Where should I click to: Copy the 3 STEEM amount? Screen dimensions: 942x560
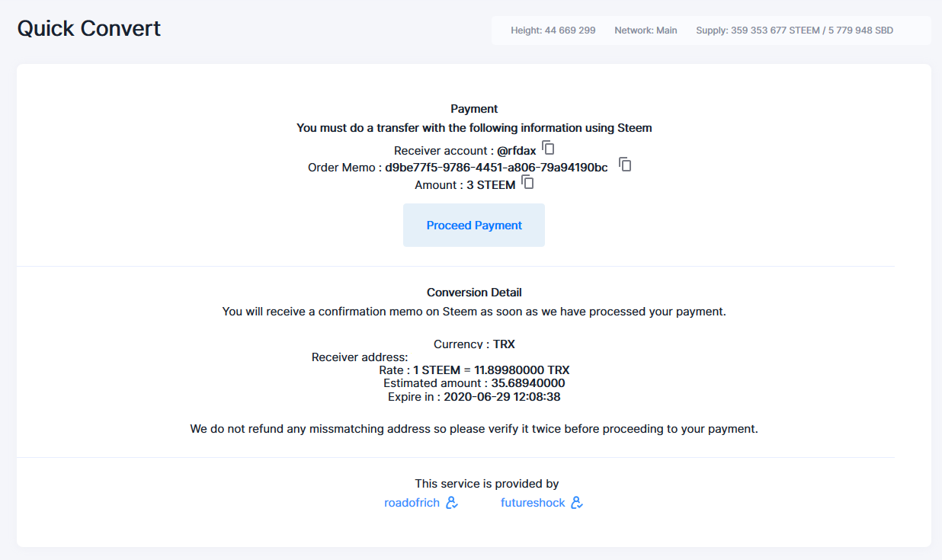pos(527,183)
